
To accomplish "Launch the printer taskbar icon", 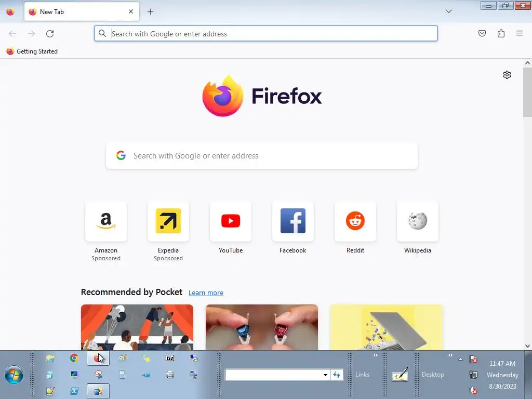I will click(x=170, y=375).
